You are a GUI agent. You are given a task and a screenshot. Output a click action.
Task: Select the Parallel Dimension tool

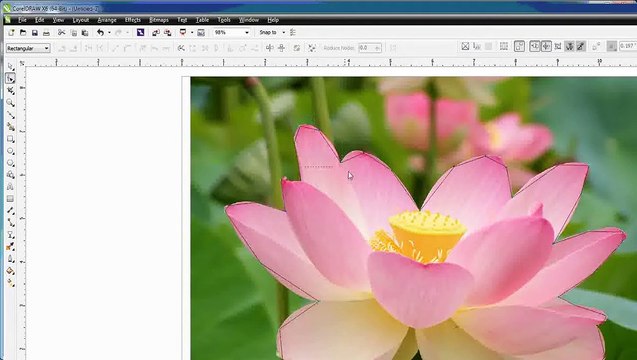(x=11, y=211)
